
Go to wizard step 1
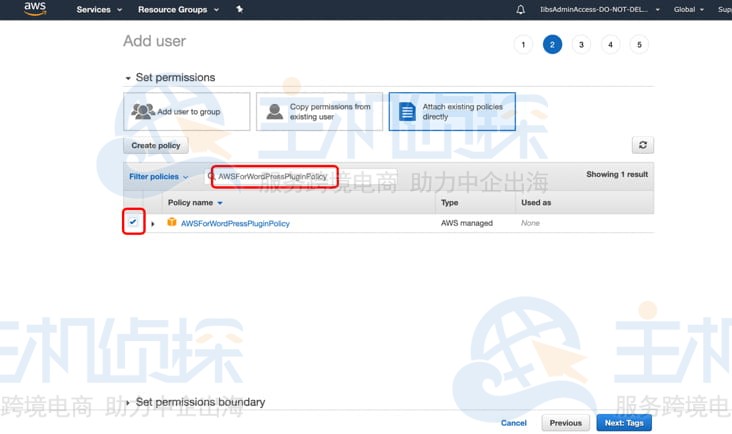(523, 45)
